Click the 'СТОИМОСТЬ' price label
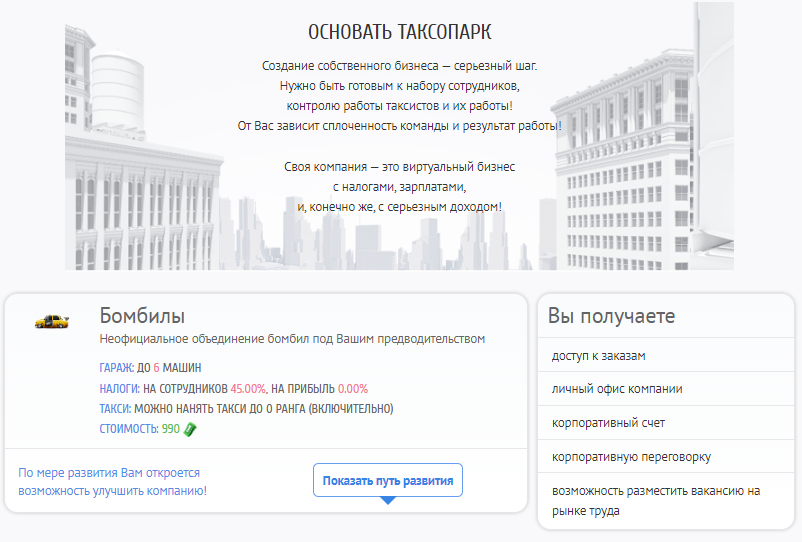The image size is (802, 542). pos(128,429)
